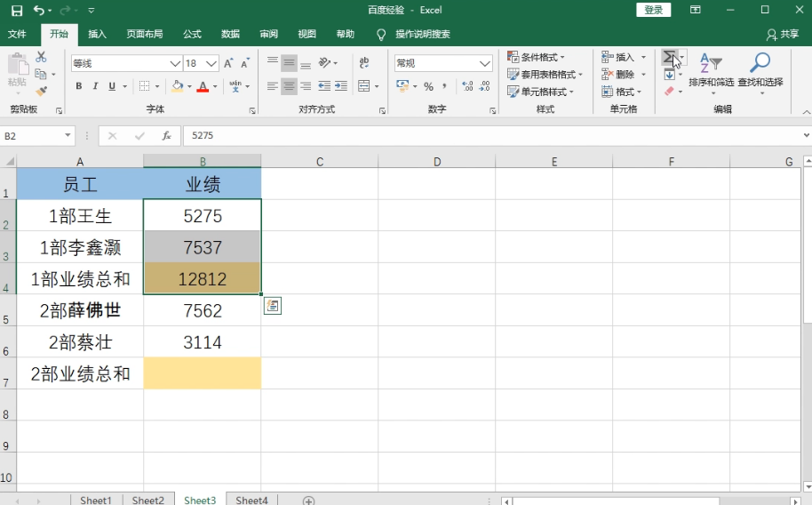Select the yellow cell B7
Screen dimensions: 812x505
click(x=203, y=373)
